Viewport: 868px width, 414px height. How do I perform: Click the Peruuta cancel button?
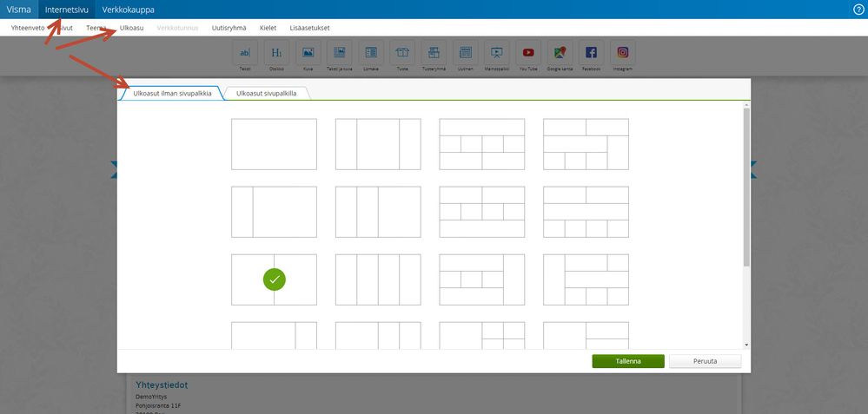coord(706,361)
